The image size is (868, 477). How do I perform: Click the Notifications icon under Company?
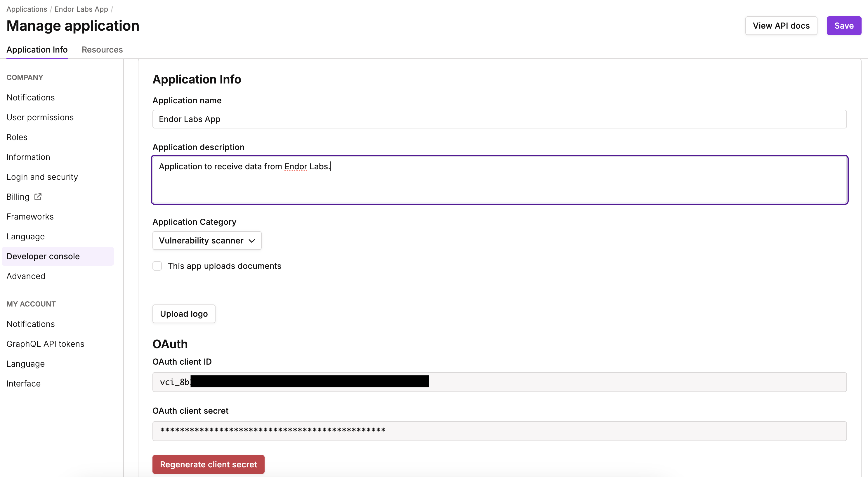pos(30,97)
